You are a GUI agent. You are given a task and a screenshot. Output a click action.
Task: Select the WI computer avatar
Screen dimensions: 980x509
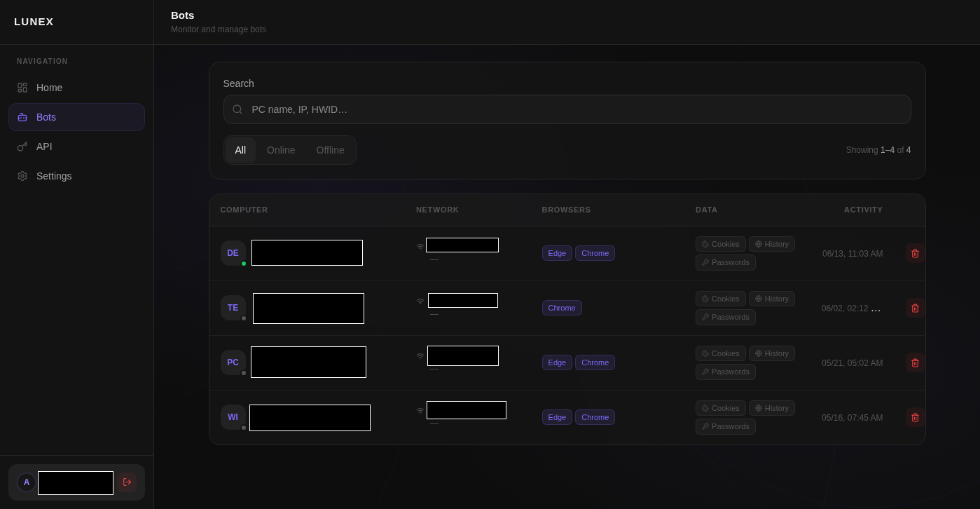233,417
